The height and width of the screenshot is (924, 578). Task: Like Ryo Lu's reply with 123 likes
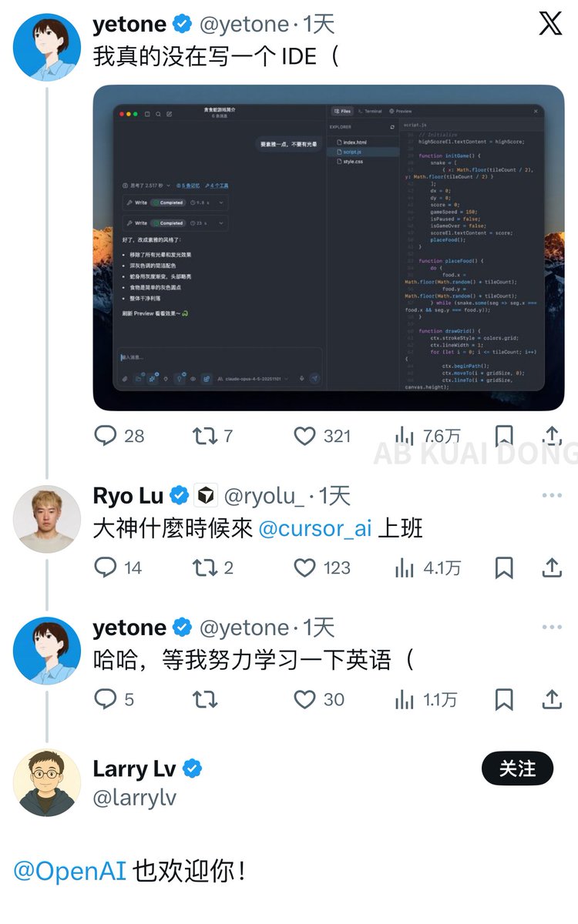coord(305,568)
